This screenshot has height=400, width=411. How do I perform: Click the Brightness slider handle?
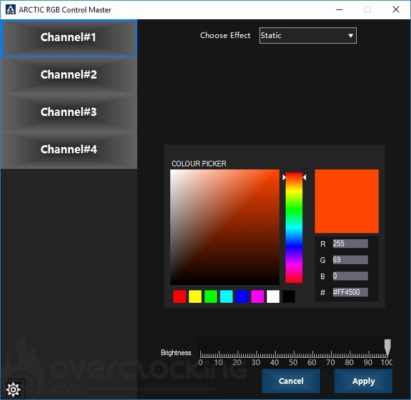[x=387, y=348]
